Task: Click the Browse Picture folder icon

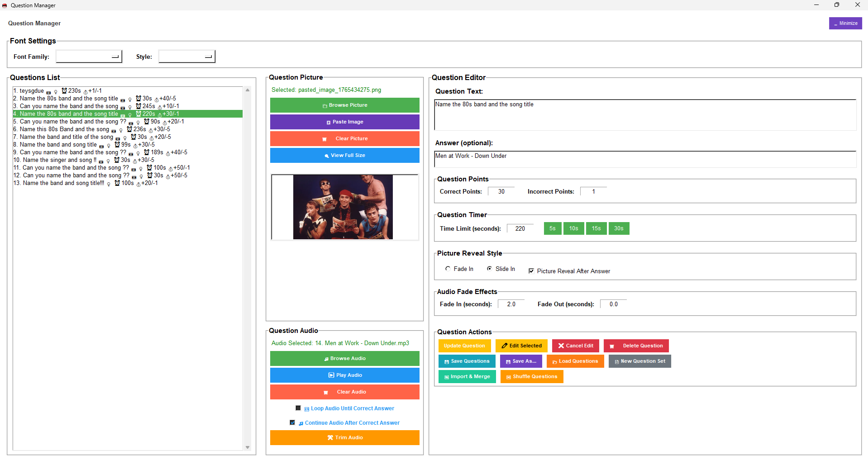Action: (324, 106)
